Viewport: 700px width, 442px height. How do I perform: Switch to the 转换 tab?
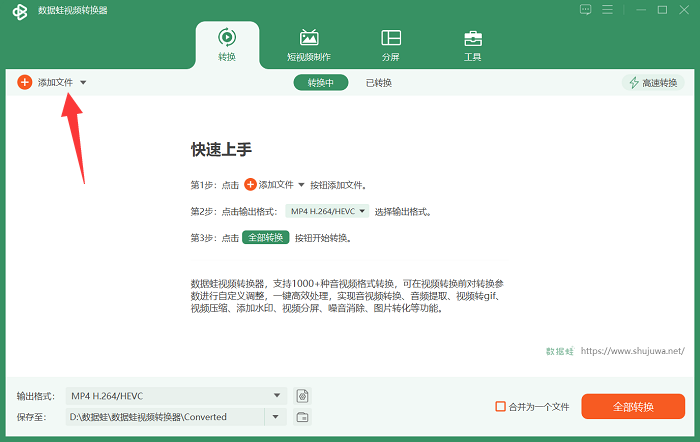pos(227,45)
